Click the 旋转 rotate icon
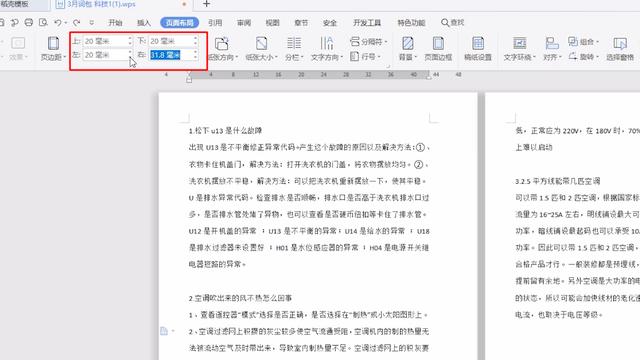The height and width of the screenshot is (360, 640). (573, 56)
